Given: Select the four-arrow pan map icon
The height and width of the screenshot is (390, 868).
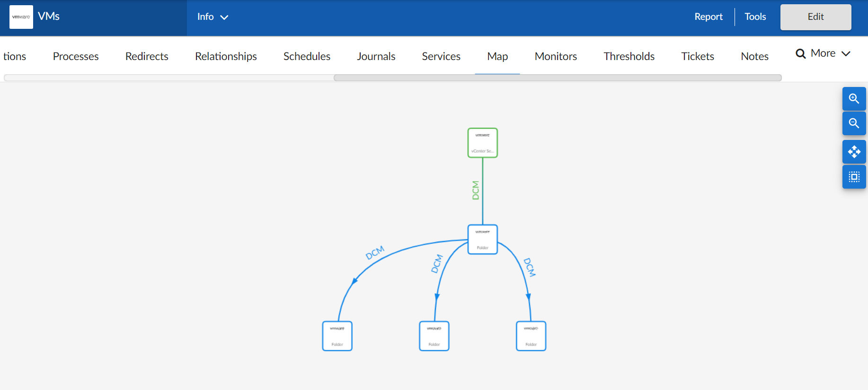Looking at the screenshot, I should 854,152.
